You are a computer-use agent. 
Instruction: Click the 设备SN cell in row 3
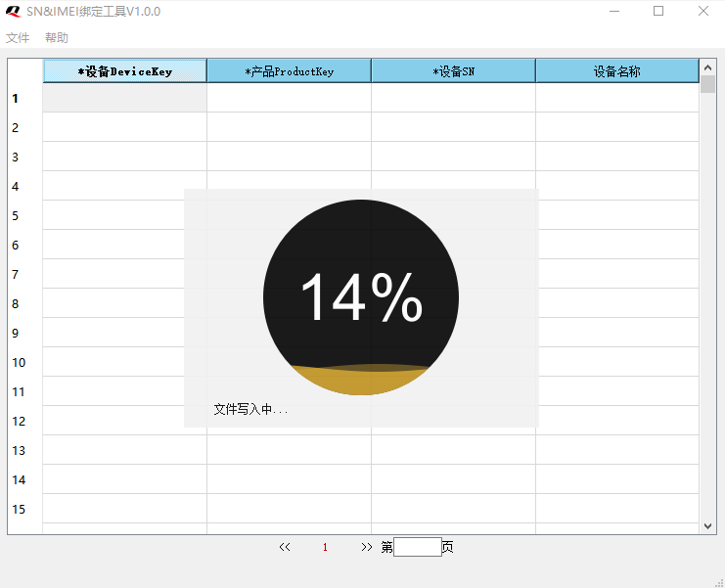[453, 157]
